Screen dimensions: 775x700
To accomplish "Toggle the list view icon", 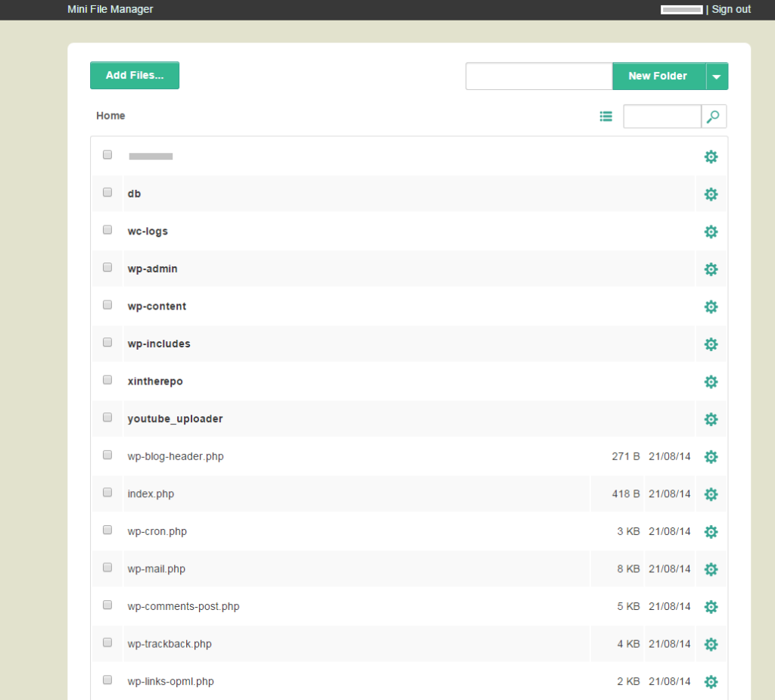I will tap(606, 117).
